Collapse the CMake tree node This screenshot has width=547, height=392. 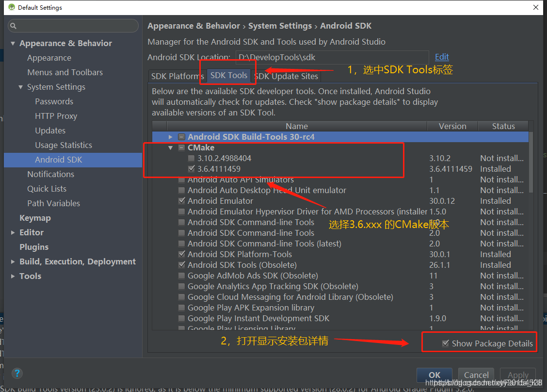171,147
